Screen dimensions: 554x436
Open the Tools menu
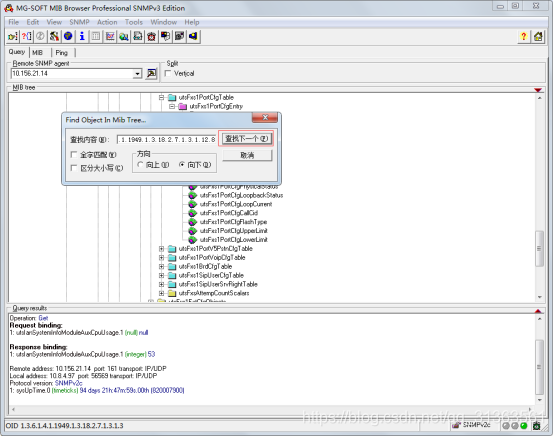(x=134, y=22)
